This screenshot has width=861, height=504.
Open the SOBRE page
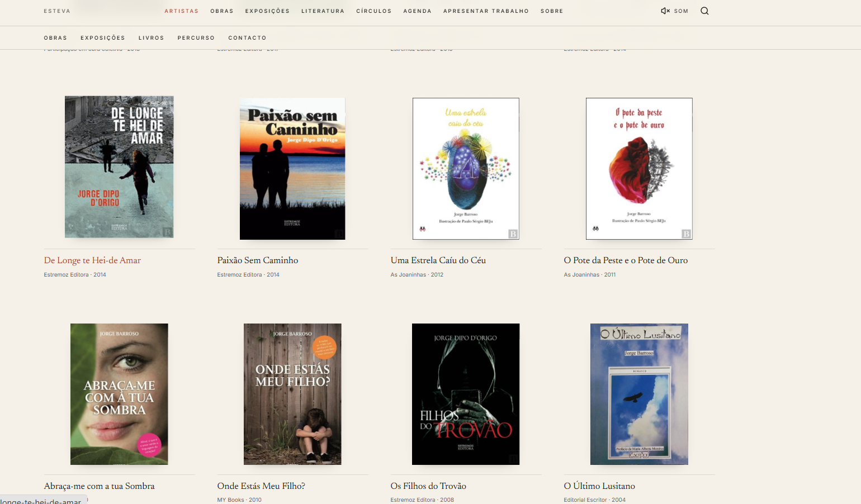(x=552, y=11)
